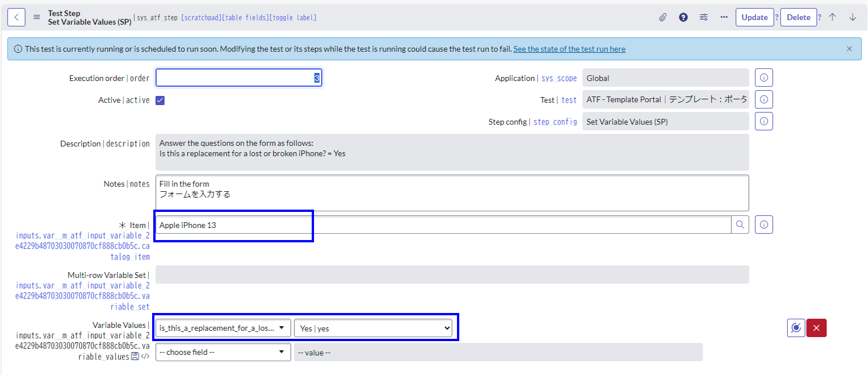Open the Yes | yes value dropdown
This screenshot has height=375, width=868.
point(374,328)
